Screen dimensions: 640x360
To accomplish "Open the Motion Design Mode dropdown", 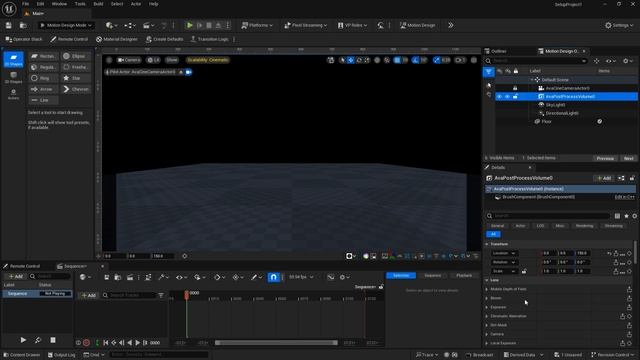I will (66, 25).
